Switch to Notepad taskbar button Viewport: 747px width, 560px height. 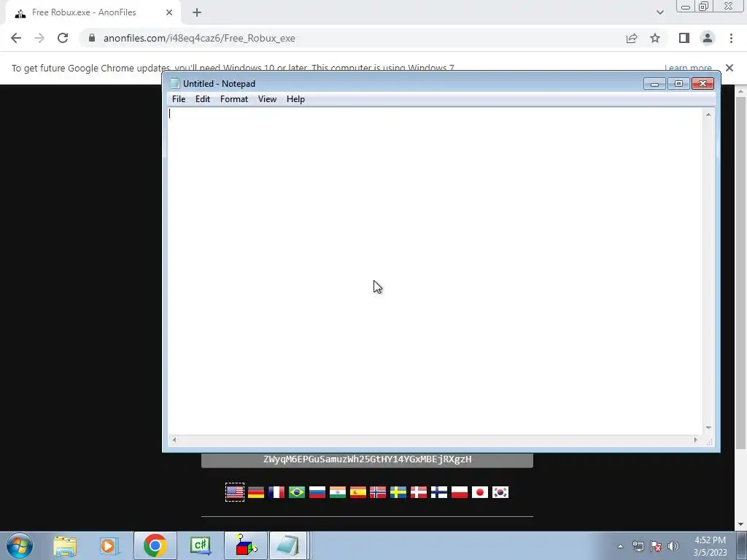pyautogui.click(x=289, y=545)
